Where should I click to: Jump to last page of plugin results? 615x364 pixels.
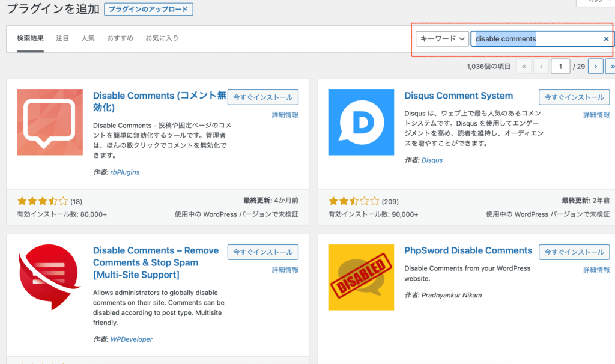611,67
